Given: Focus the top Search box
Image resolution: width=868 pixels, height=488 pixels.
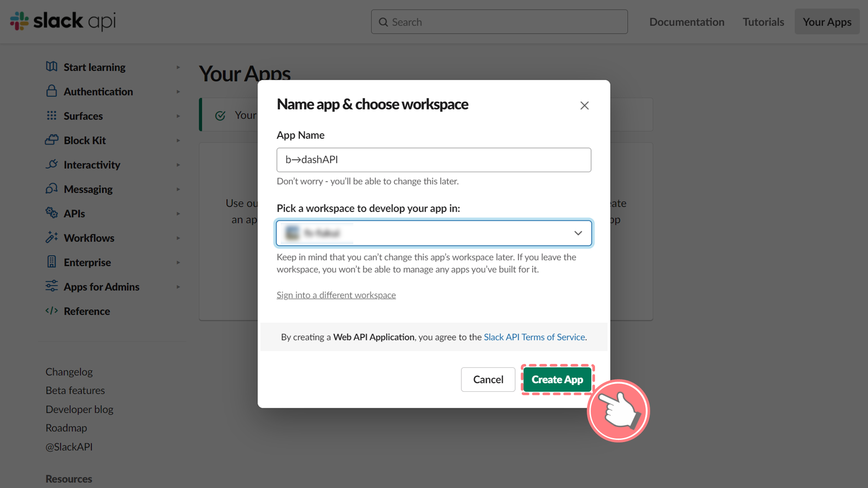Looking at the screenshot, I should click(x=499, y=22).
